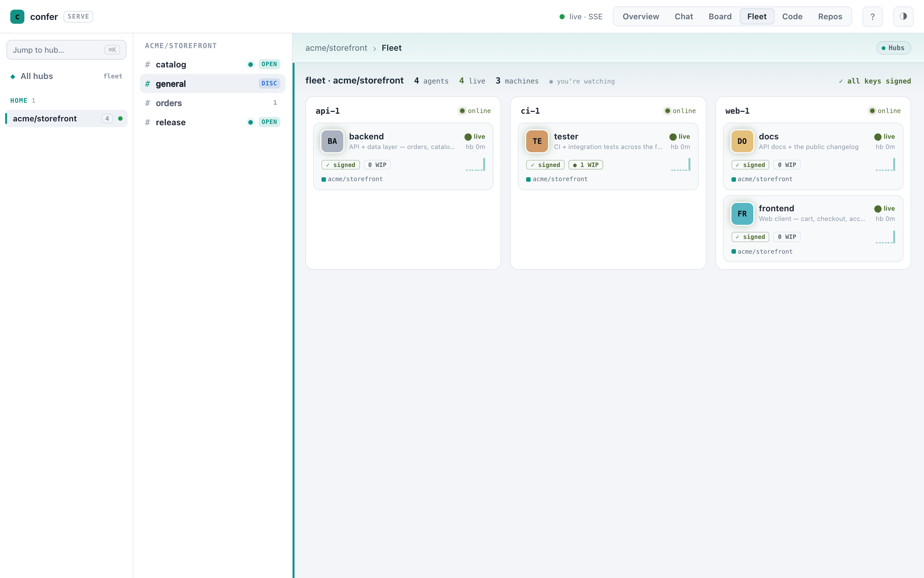Click the DO docs avatar

pos(742,141)
